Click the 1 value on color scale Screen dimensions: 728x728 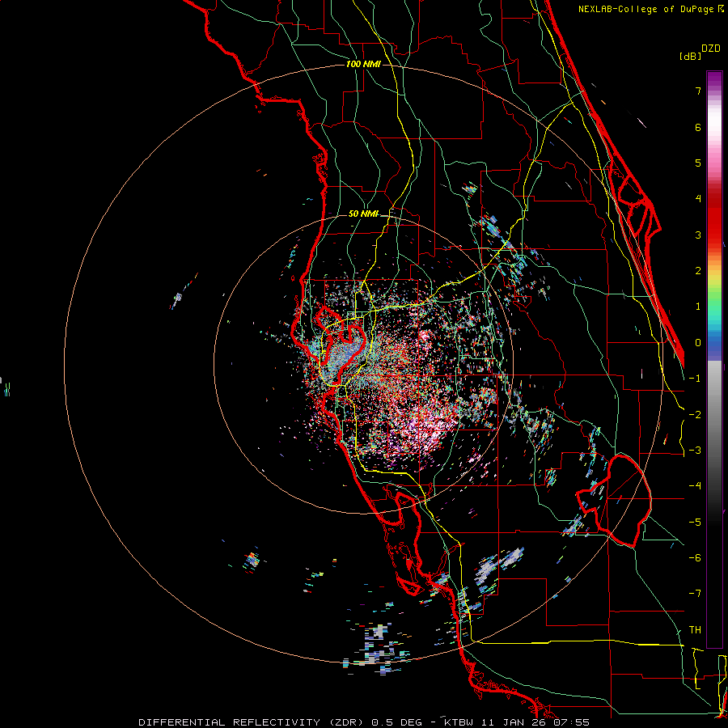click(698, 307)
